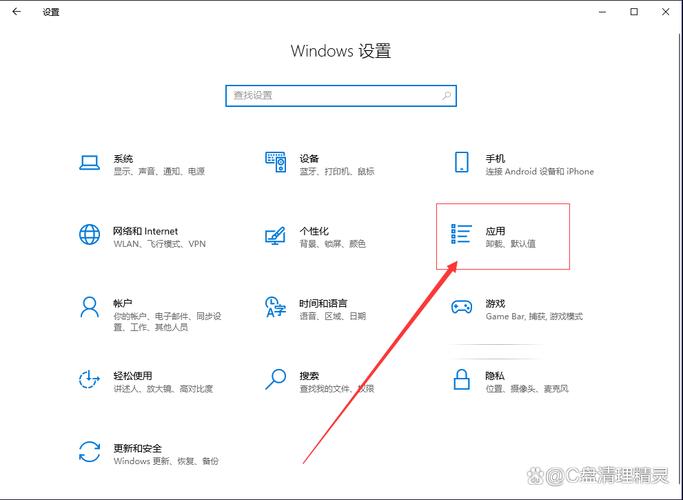Open 应用 settings label
This screenshot has width=683, height=500.
tap(495, 231)
